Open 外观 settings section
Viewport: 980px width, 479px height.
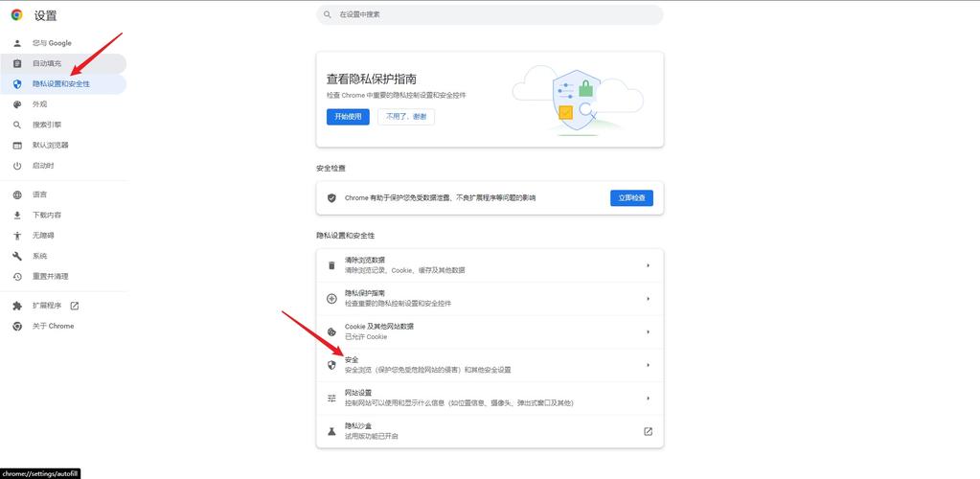point(63,104)
